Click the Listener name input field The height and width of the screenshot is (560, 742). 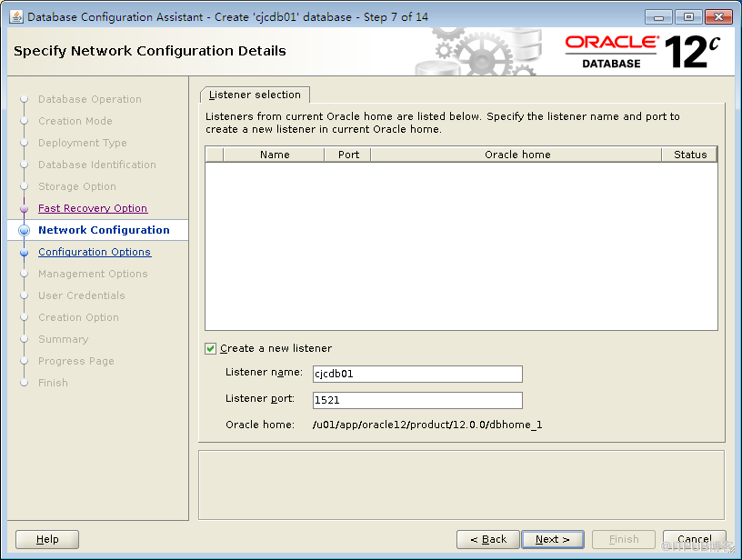point(417,374)
